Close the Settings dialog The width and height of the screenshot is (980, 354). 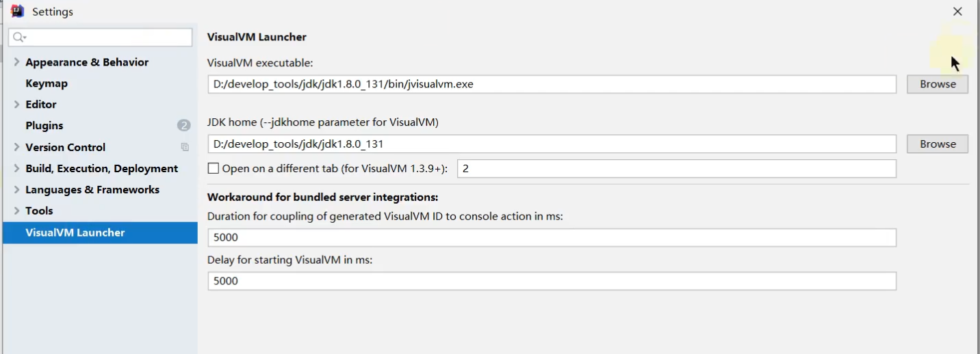pos(957,12)
